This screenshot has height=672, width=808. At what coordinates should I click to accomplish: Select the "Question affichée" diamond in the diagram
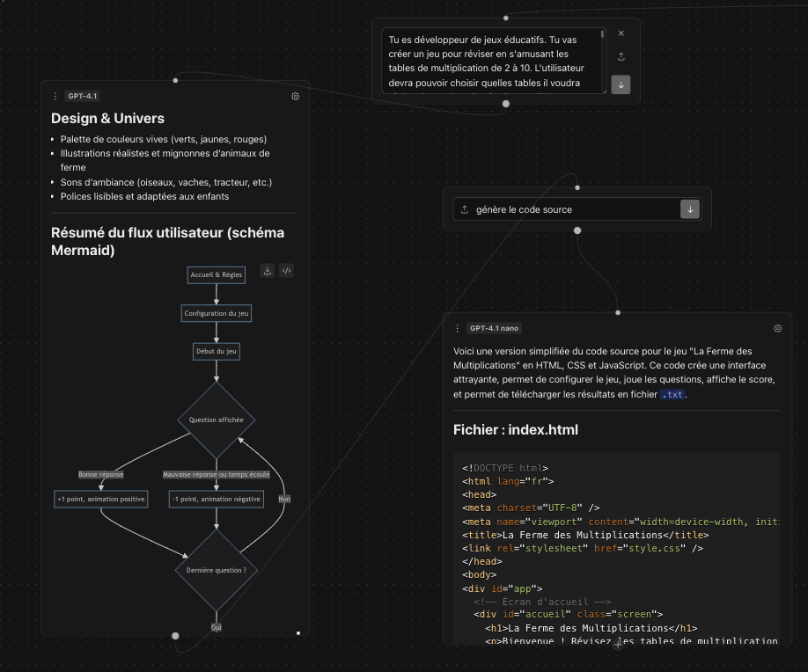point(217,420)
